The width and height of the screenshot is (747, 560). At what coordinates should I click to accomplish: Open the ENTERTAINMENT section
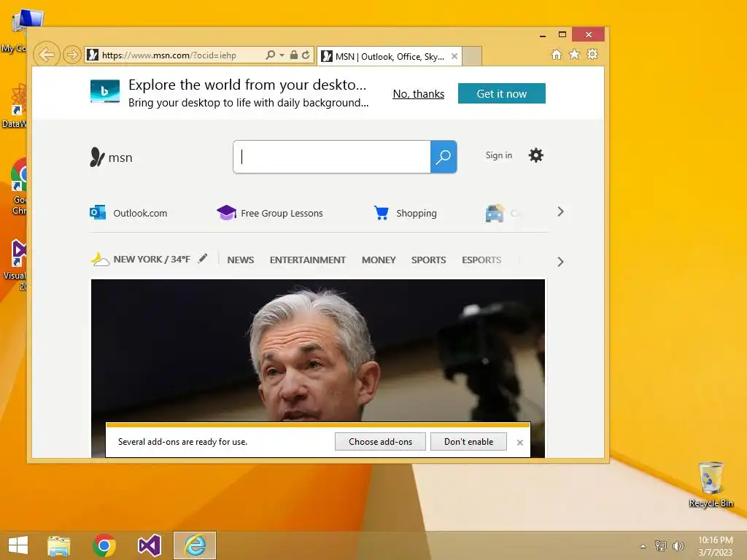coord(308,260)
